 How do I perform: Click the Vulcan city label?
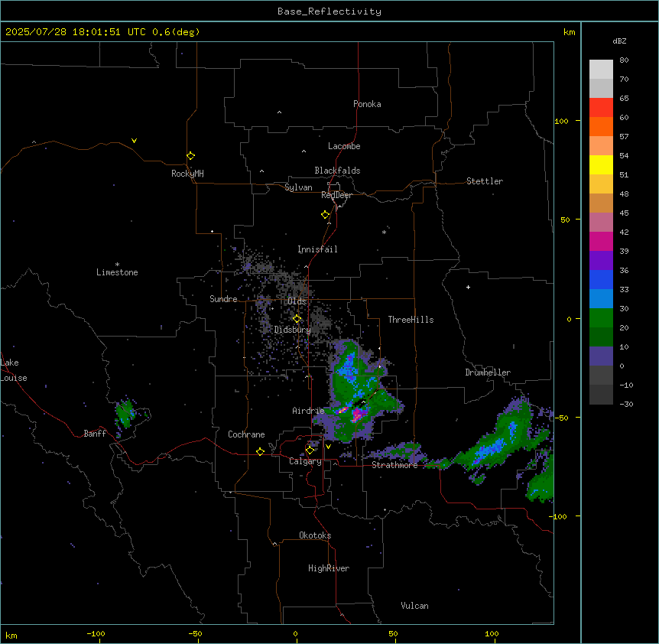coord(415,606)
